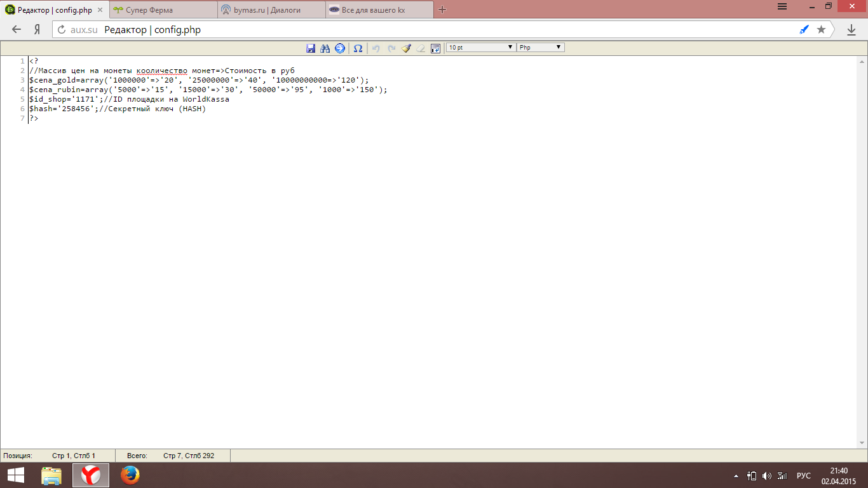This screenshot has width=868, height=488.
Task: Click the undo arrow in editor toolbar
Action: pos(376,48)
